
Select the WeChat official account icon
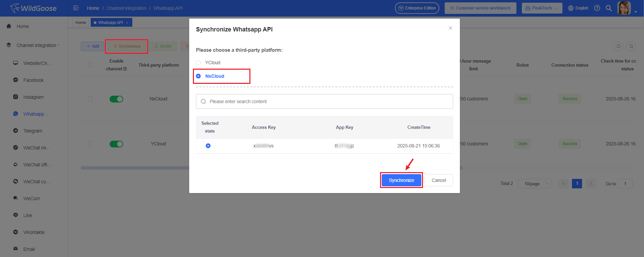[x=16, y=164]
